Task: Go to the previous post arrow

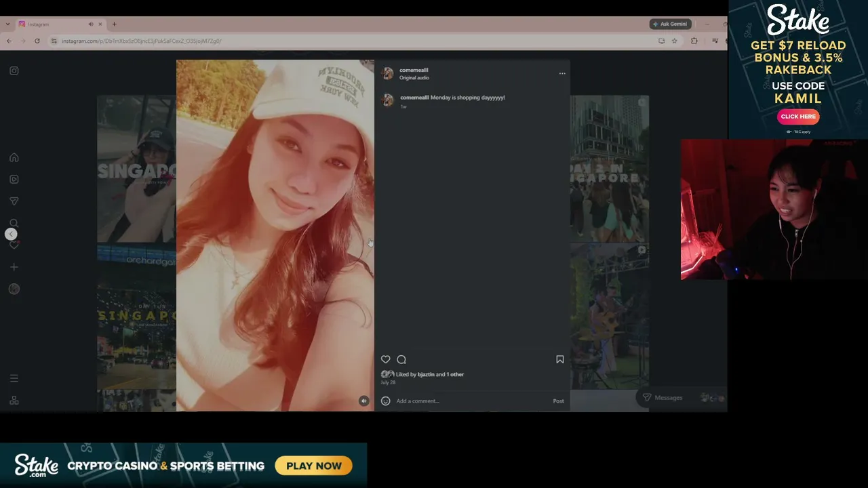Action: 11,234
